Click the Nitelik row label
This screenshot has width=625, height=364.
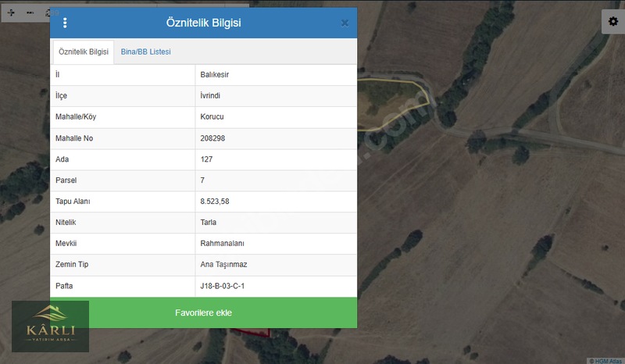[66, 222]
